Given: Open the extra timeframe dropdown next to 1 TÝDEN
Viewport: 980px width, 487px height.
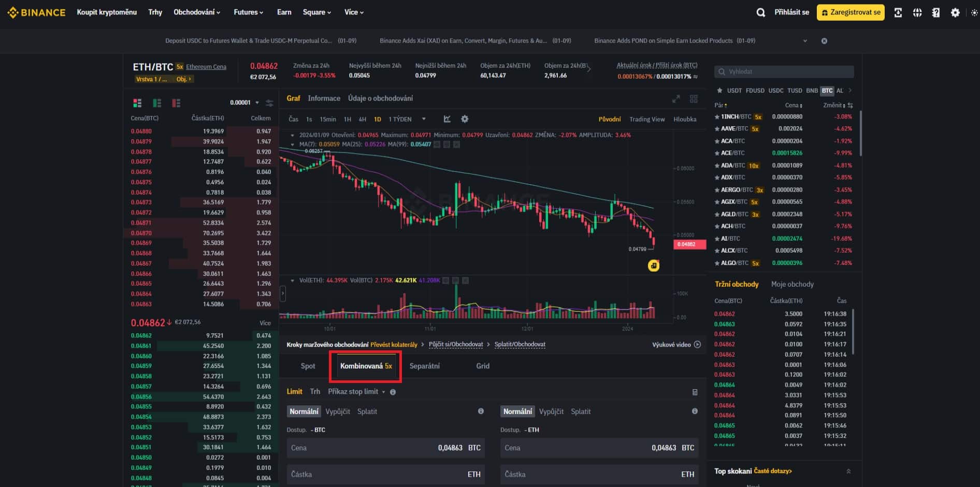Looking at the screenshot, I should [424, 119].
